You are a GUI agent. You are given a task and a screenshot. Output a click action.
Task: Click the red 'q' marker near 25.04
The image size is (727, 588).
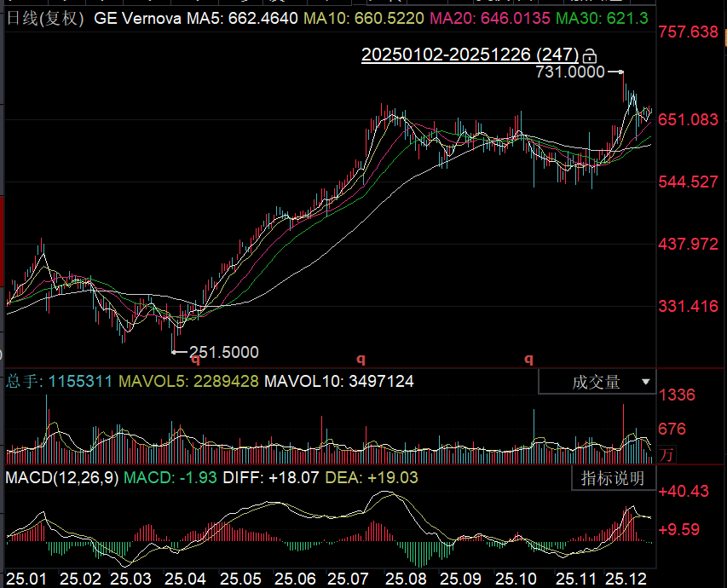point(194,360)
